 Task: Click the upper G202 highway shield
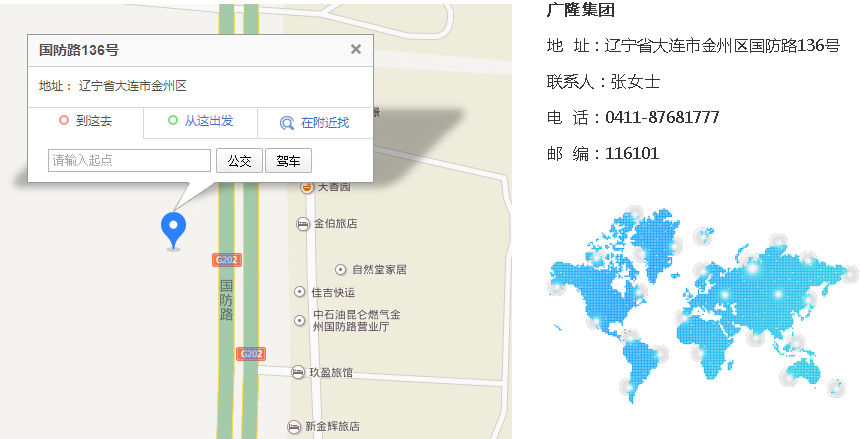[x=226, y=260]
